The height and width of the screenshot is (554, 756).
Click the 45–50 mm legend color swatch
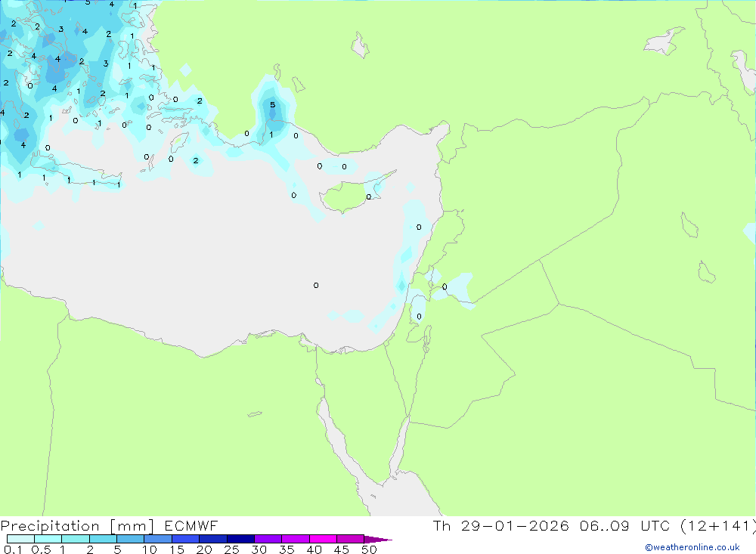[x=351, y=539]
